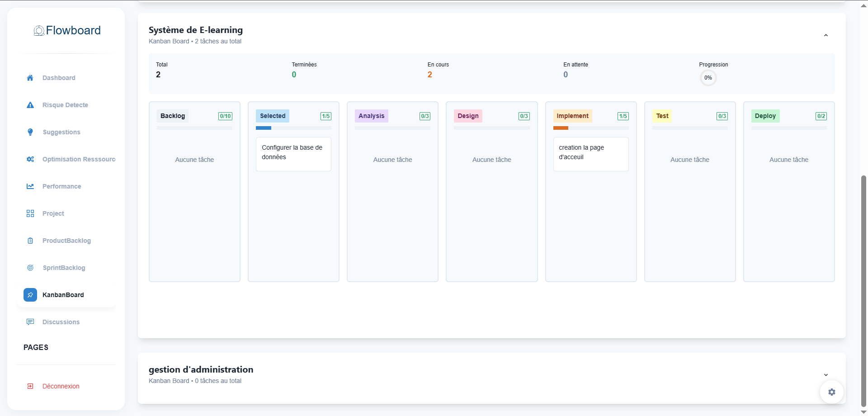Click the Total count value 2
868x416 pixels.
(158, 75)
